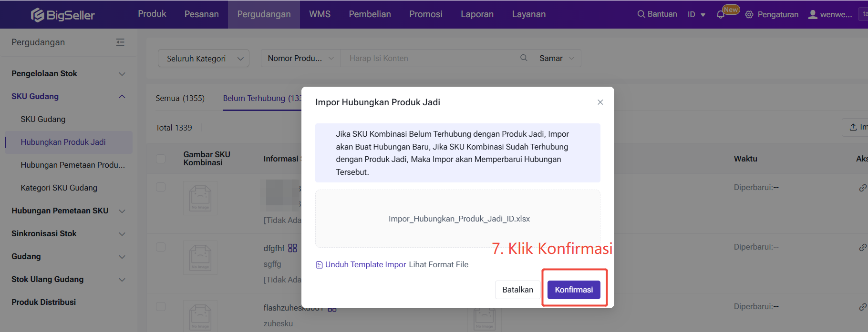Screen dimensions: 868x332
Task: Click the uploaded file Impor_Hubungkan_Produk_Jadi_ID.xlsx
Action: (459, 219)
